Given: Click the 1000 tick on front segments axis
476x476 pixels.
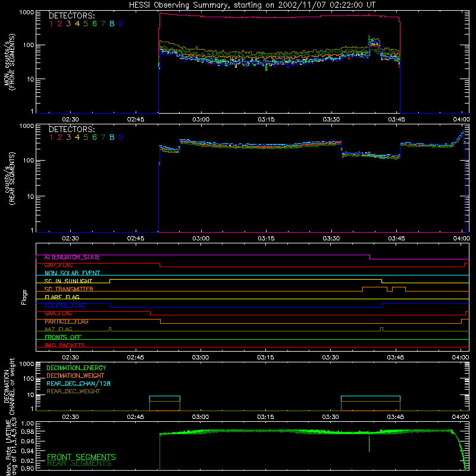Looking at the screenshot, I should pos(27,12).
